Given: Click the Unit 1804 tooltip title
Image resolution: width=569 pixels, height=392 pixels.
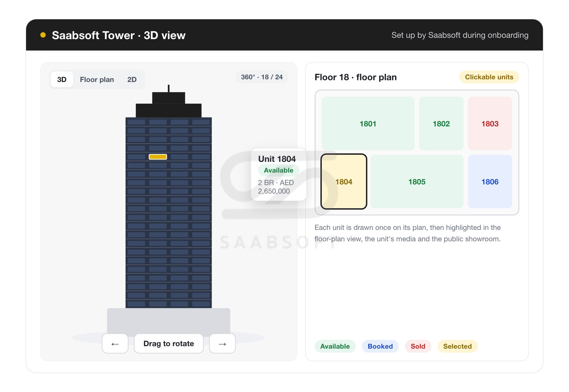Looking at the screenshot, I should 277,159.
